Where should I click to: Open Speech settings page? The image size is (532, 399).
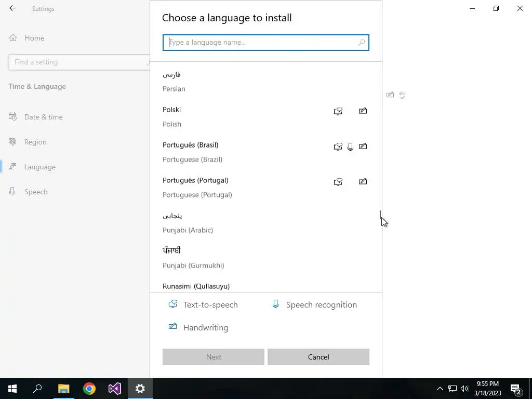[36, 192]
